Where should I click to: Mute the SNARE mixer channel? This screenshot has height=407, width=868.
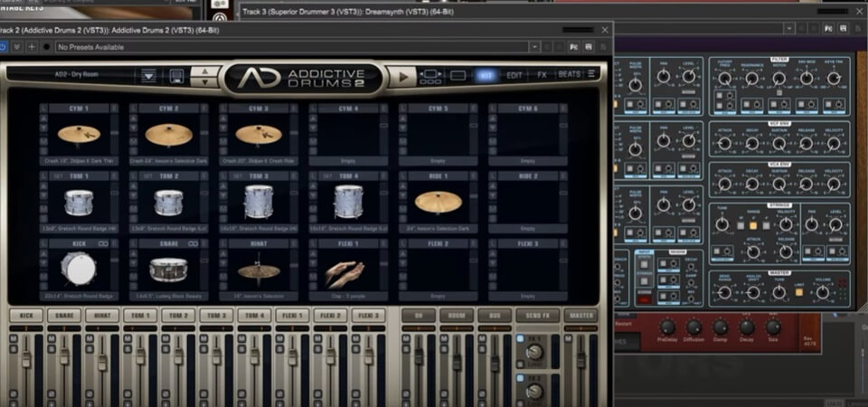click(x=51, y=338)
